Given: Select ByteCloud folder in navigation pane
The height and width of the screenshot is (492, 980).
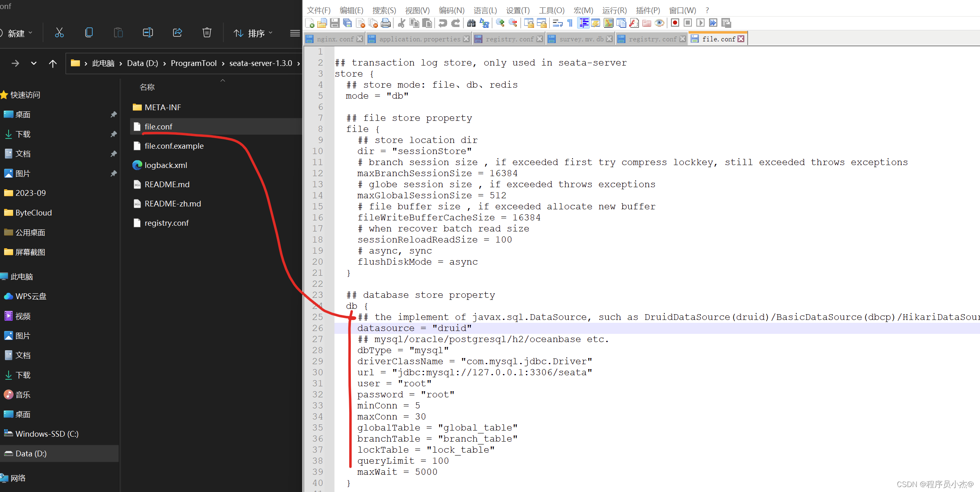Looking at the screenshot, I should tap(34, 213).
